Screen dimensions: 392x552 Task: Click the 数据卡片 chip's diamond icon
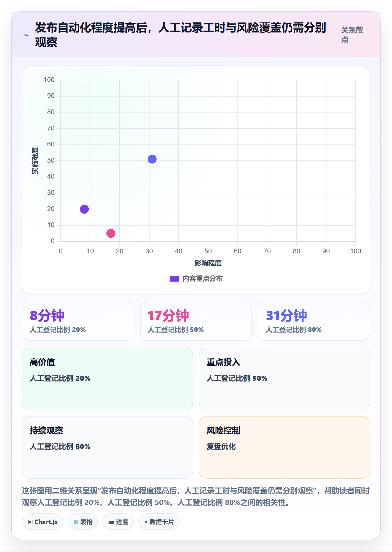(146, 522)
